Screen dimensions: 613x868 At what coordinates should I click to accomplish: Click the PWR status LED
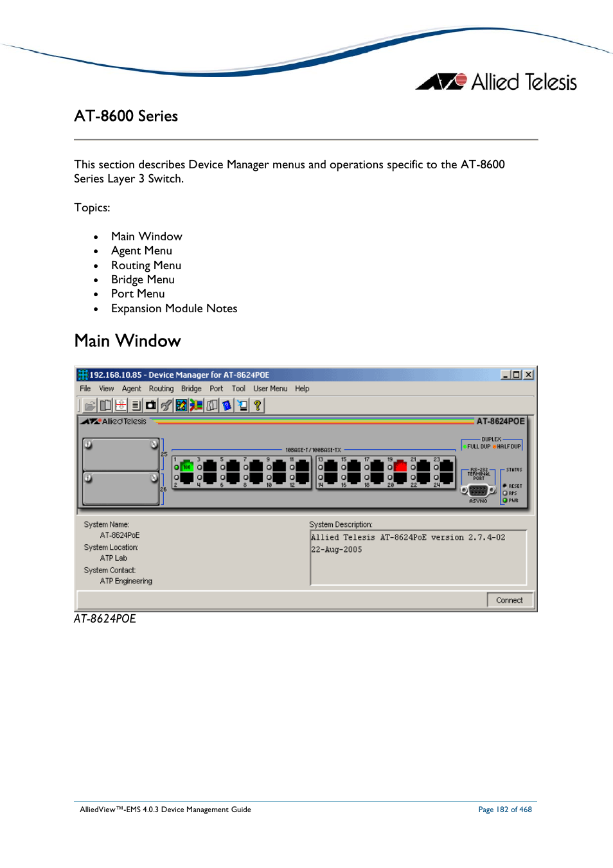pos(505,500)
